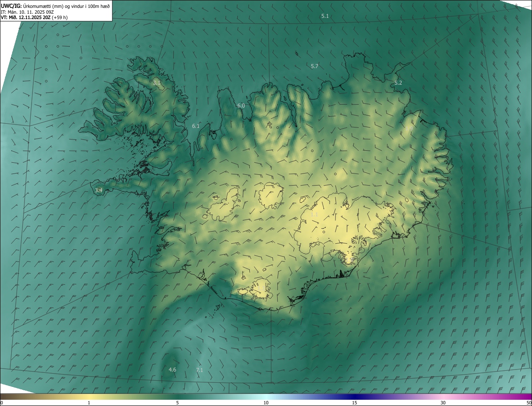Image resolution: width=532 pixels, height=406 pixels.
Task: Click the "15" tick on color scale
Action: click(x=355, y=403)
